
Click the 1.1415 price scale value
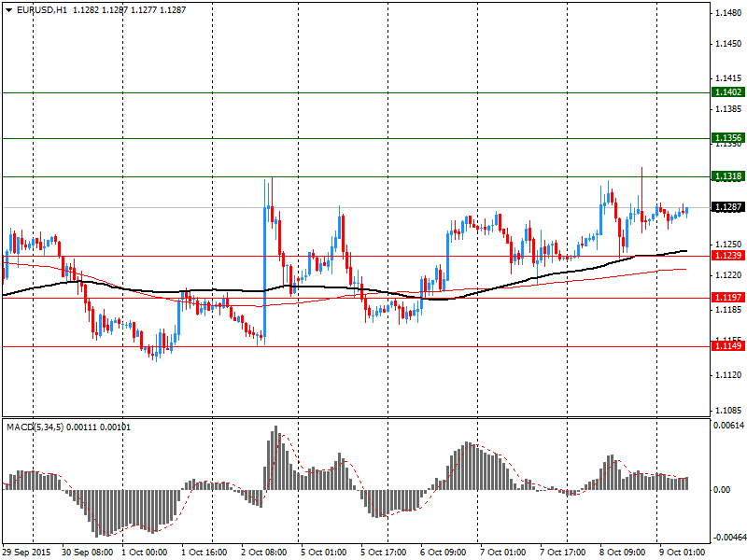click(728, 78)
